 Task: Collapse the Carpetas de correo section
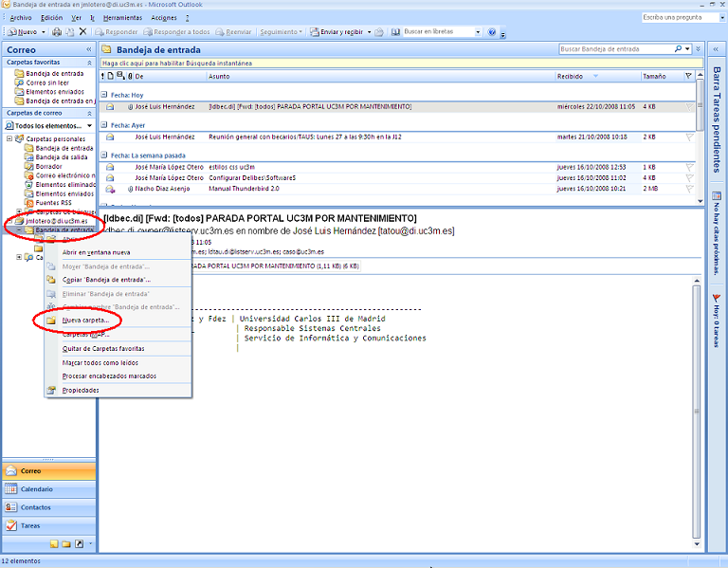point(89,114)
